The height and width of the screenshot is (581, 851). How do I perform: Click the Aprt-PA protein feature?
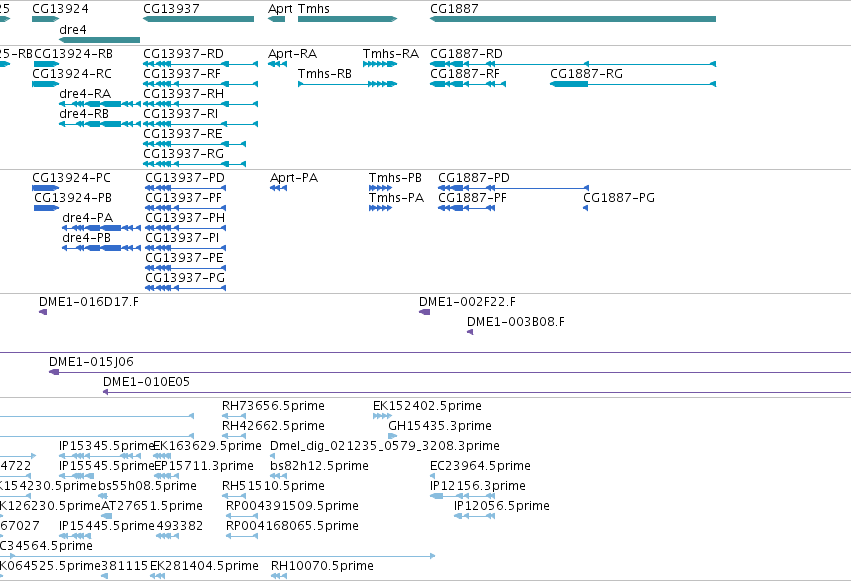coord(294,178)
